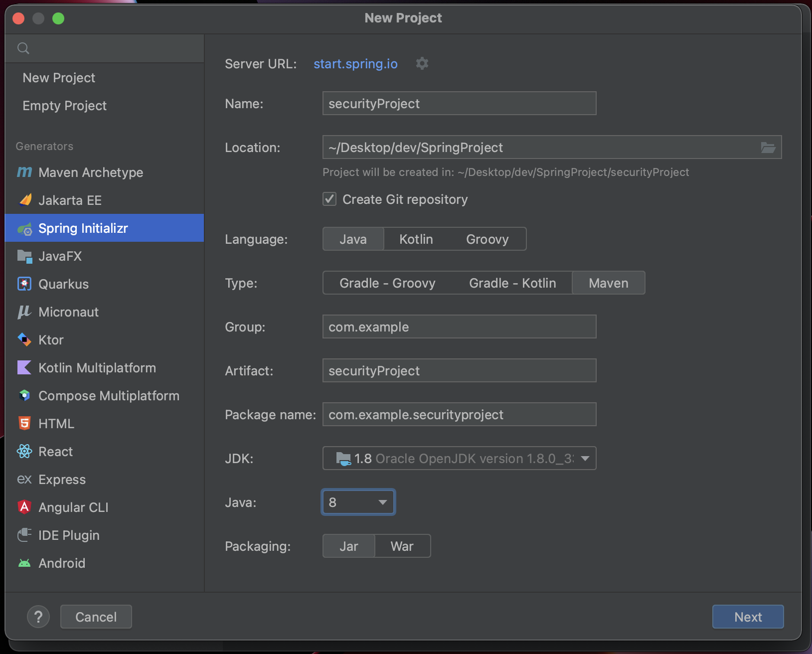
Task: Select JavaFX label in list
Action: coord(60,256)
